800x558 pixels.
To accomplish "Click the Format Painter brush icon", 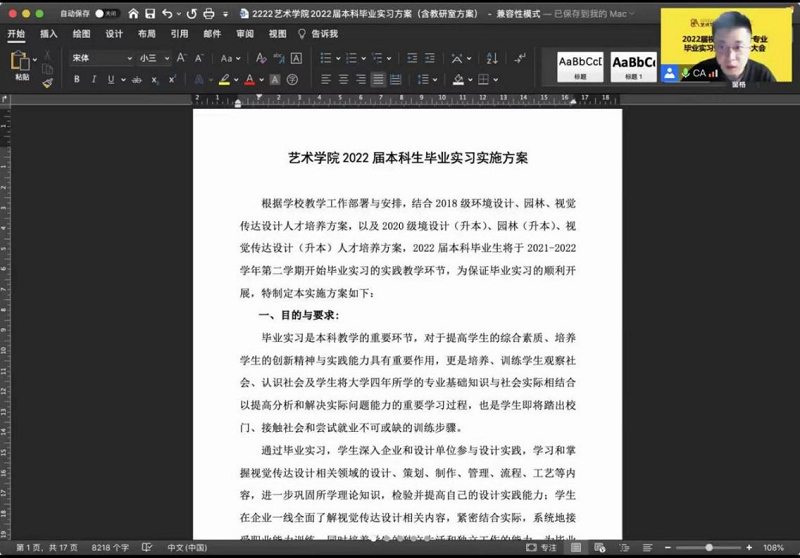I will coord(47,84).
